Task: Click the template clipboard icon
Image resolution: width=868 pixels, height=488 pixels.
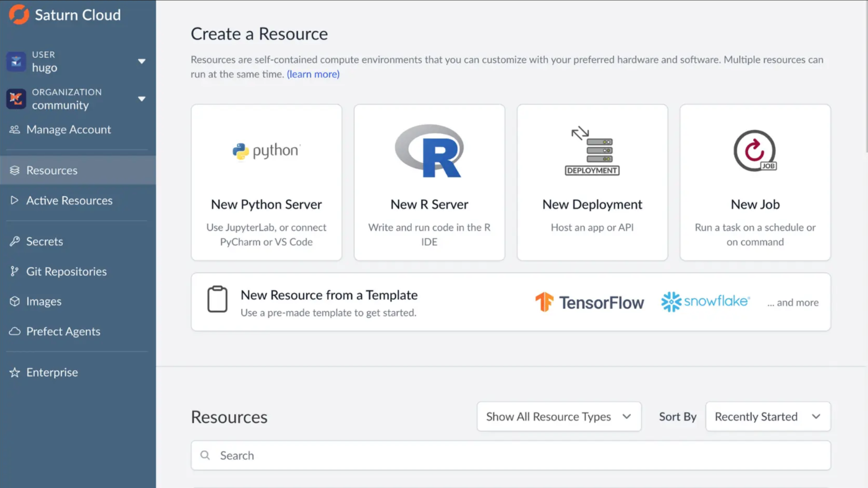Action: click(x=217, y=299)
